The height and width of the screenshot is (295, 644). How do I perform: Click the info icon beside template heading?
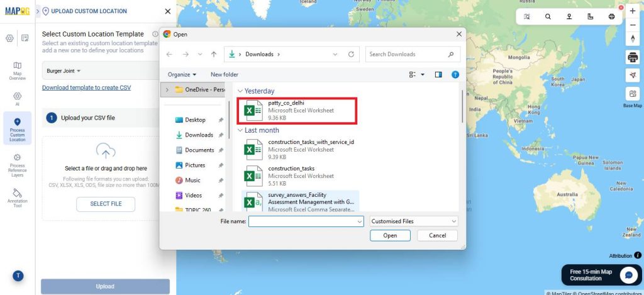155,34
